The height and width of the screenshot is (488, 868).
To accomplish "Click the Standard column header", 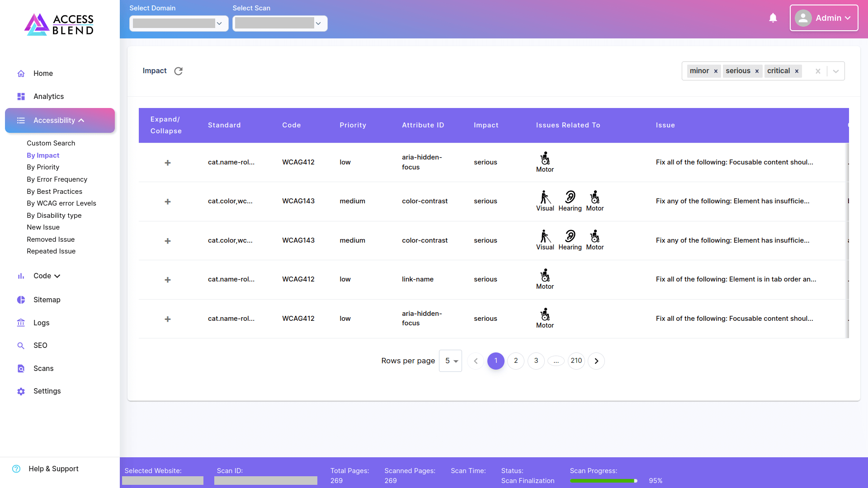I will point(224,125).
